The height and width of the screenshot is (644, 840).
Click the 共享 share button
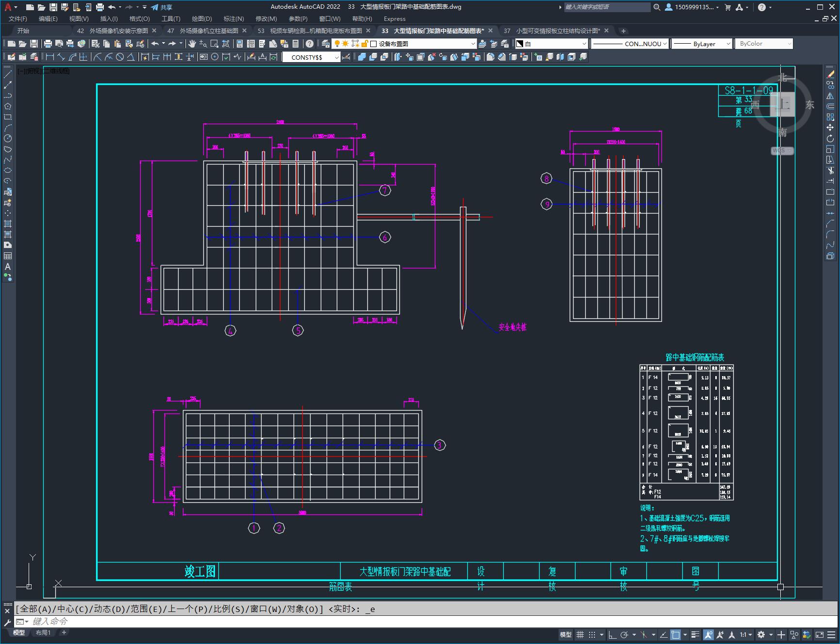point(162,7)
